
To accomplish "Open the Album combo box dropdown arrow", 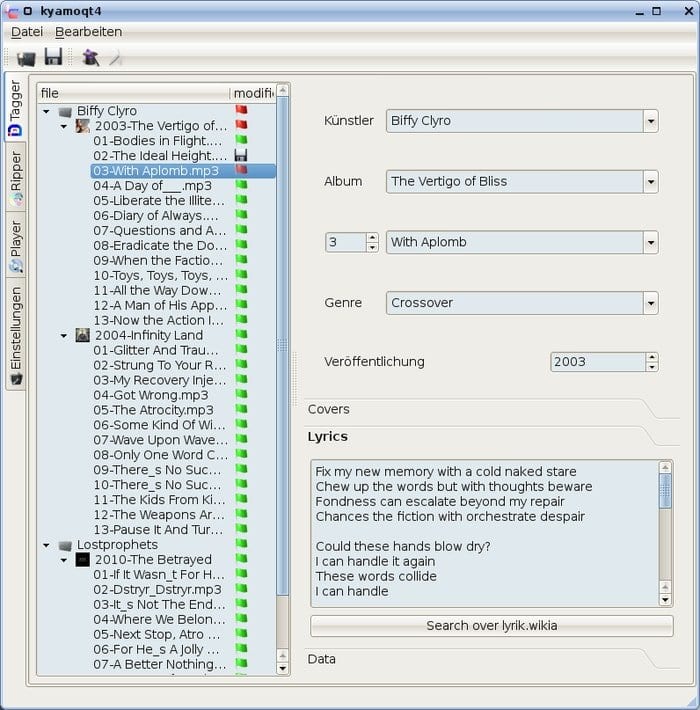I will pyautogui.click(x=651, y=182).
